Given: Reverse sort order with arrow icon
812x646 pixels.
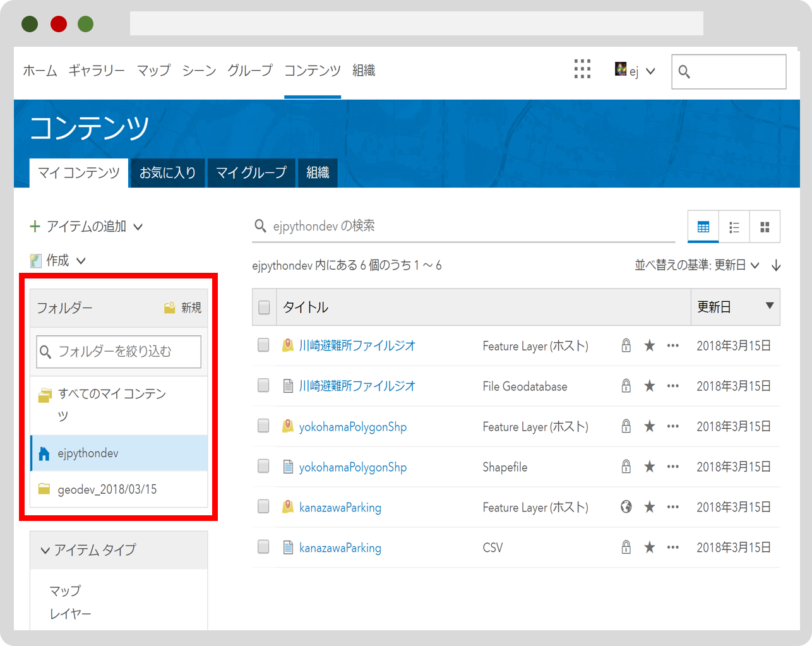Looking at the screenshot, I should pos(776,265).
